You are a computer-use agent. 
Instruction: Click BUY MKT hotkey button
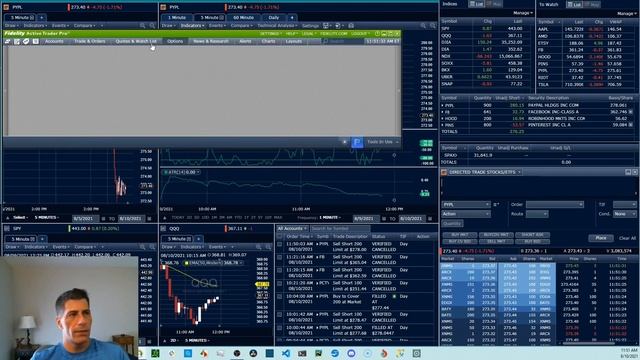point(460,235)
